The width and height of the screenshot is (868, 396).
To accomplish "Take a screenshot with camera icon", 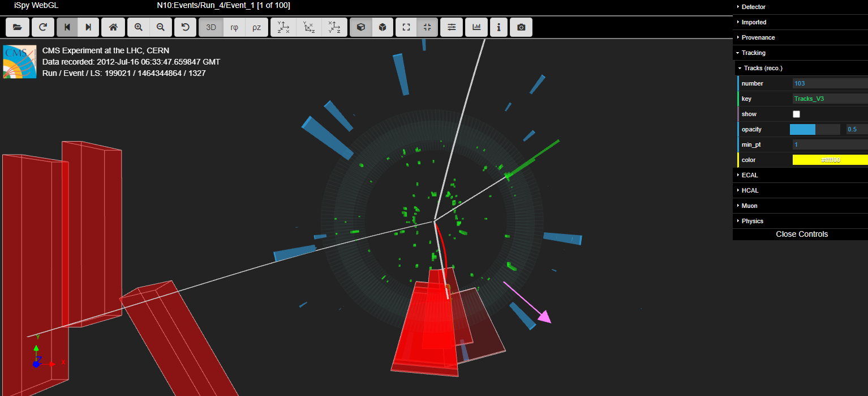I will (521, 27).
